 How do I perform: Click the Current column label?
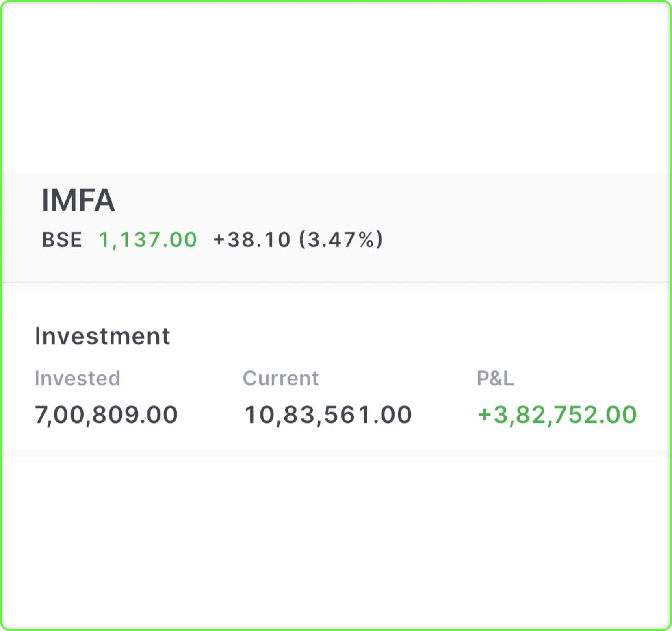[x=281, y=379]
